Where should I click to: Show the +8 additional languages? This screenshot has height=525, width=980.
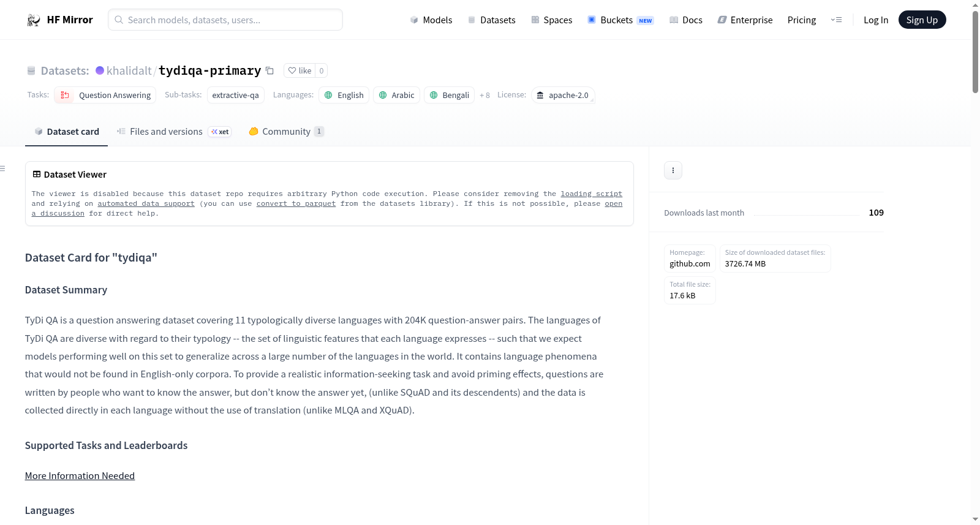coord(484,96)
